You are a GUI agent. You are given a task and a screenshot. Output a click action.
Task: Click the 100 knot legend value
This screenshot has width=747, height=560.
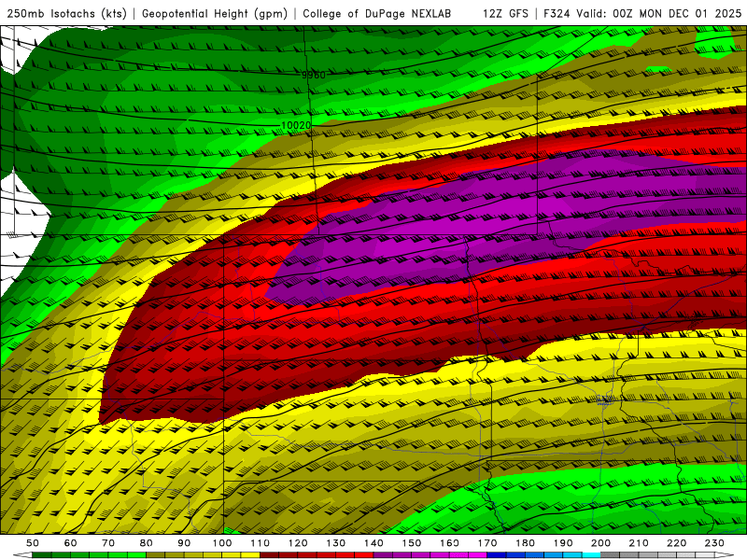coord(222,543)
